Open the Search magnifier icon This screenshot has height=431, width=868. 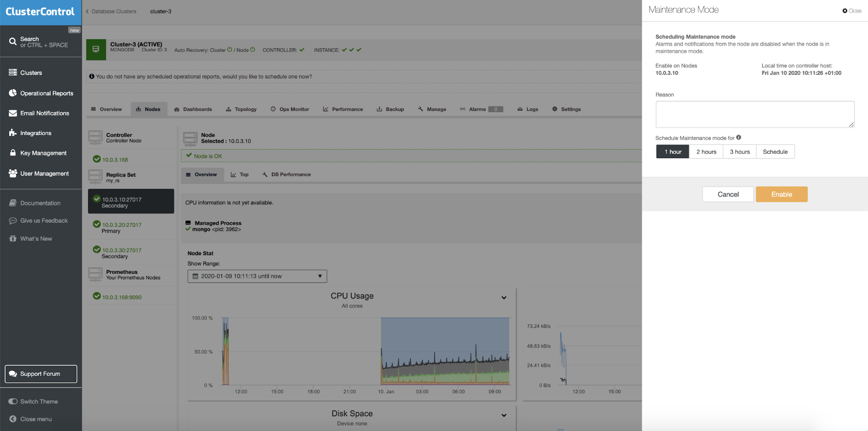coord(13,42)
